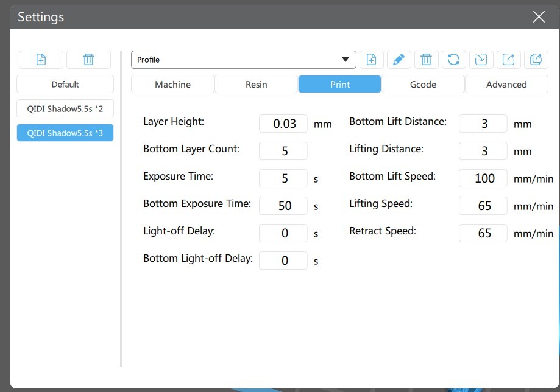Close the Settings dialog
The image size is (560, 392).
point(539,16)
